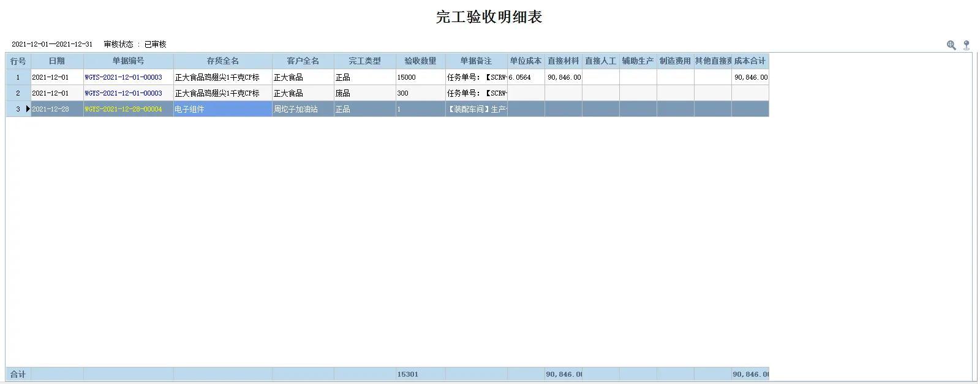Click the 成本合计 column header
The height and width of the screenshot is (384, 980).
[750, 61]
